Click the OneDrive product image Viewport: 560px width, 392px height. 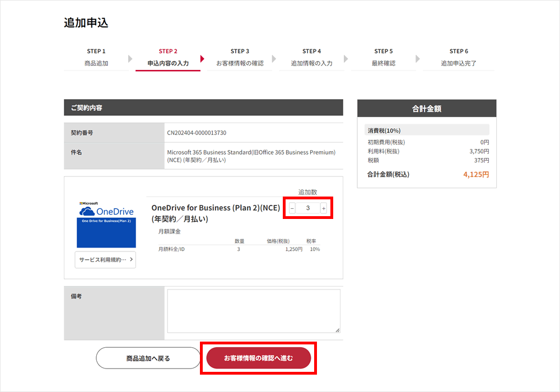pos(106,224)
